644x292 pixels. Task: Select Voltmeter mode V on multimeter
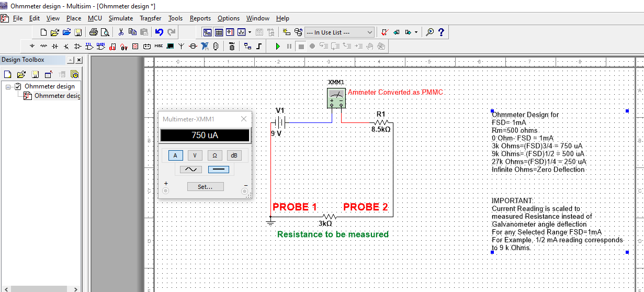[x=195, y=155]
